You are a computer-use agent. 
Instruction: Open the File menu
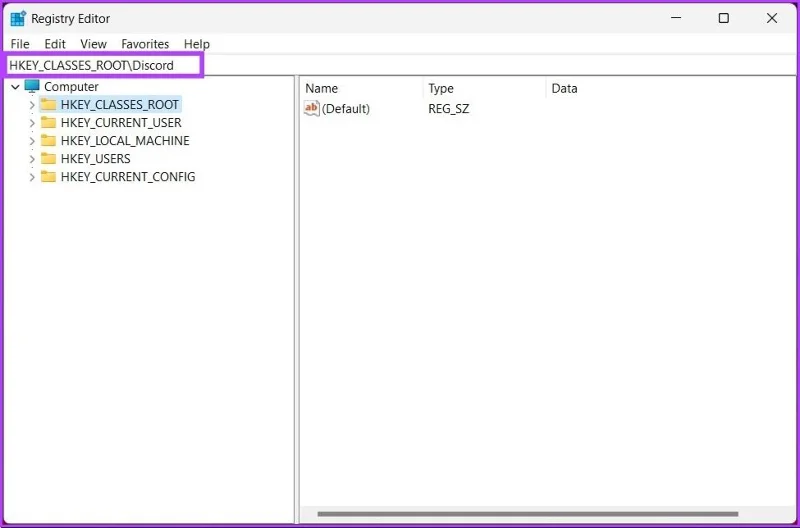[20, 44]
